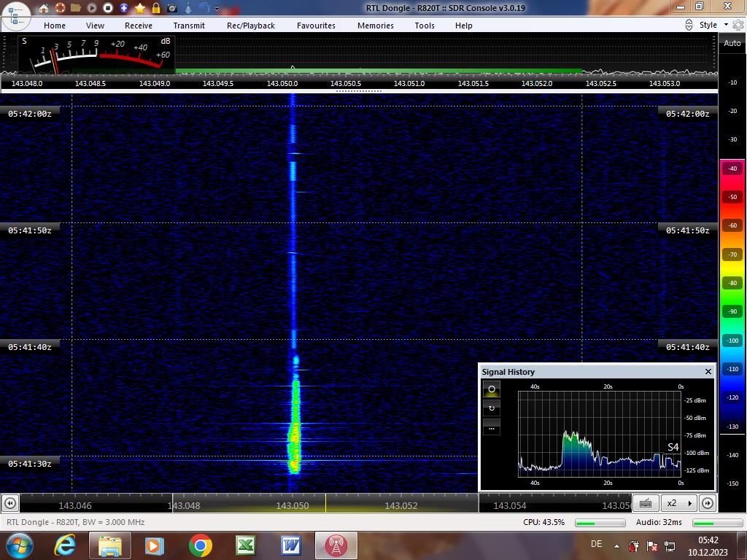Click the fast-forward button right of the frequency bar
747x560 pixels.
tap(708, 503)
